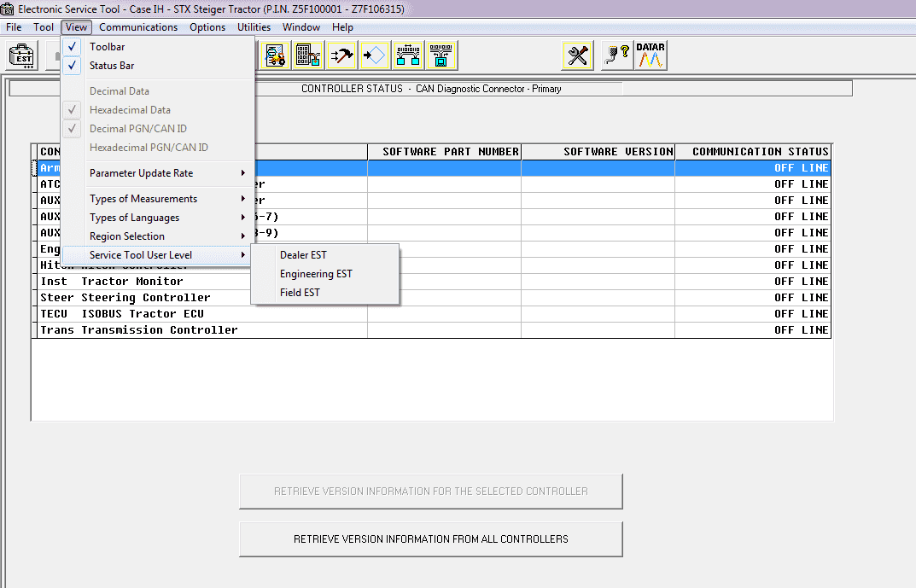Expand Types of Measurements submenu
This screenshot has height=588, width=916.
(158, 199)
